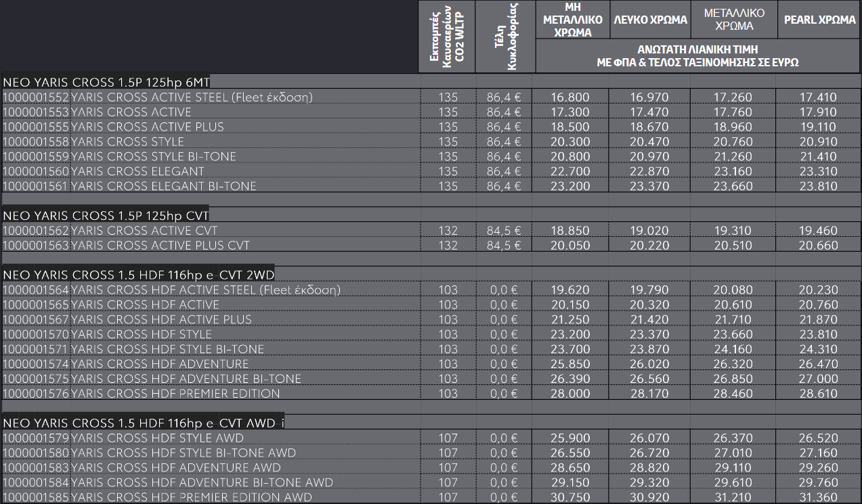Click the 84,5 € fee in ACTIVE CVT row
862x504 pixels.
(504, 231)
